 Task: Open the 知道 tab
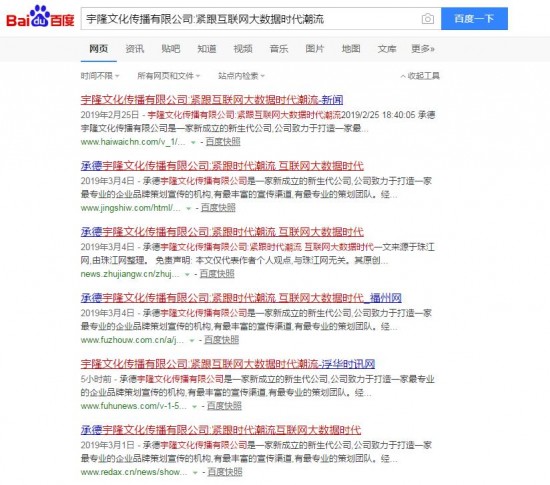pos(207,49)
